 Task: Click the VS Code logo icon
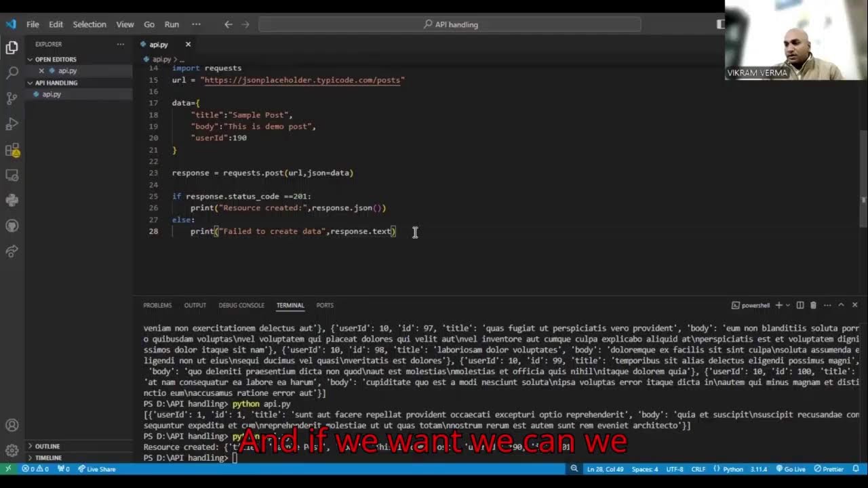pos(11,24)
